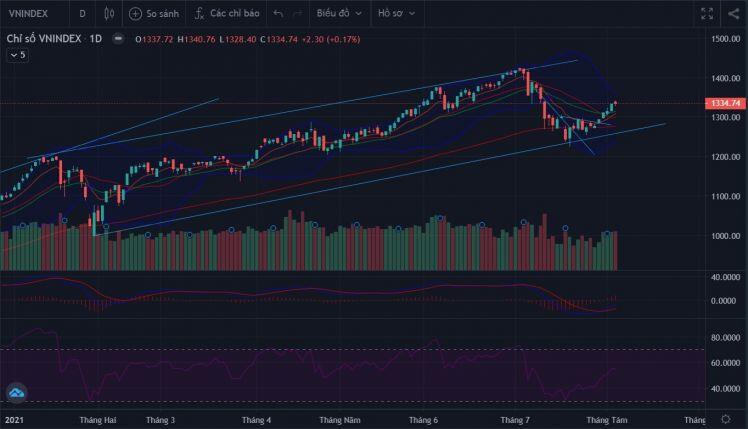Screen dimensions: 748x429
Task: Click the 1200.00 price axis label
Action: (726, 157)
